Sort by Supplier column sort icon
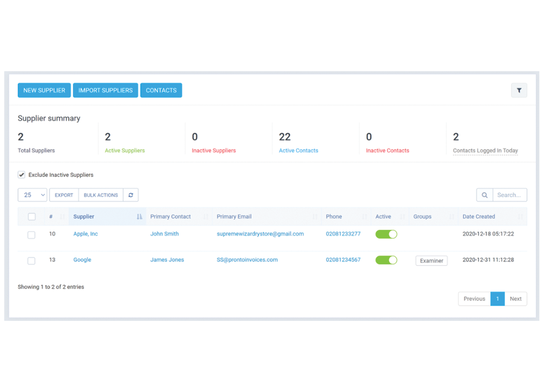The image size is (543, 392). click(139, 217)
